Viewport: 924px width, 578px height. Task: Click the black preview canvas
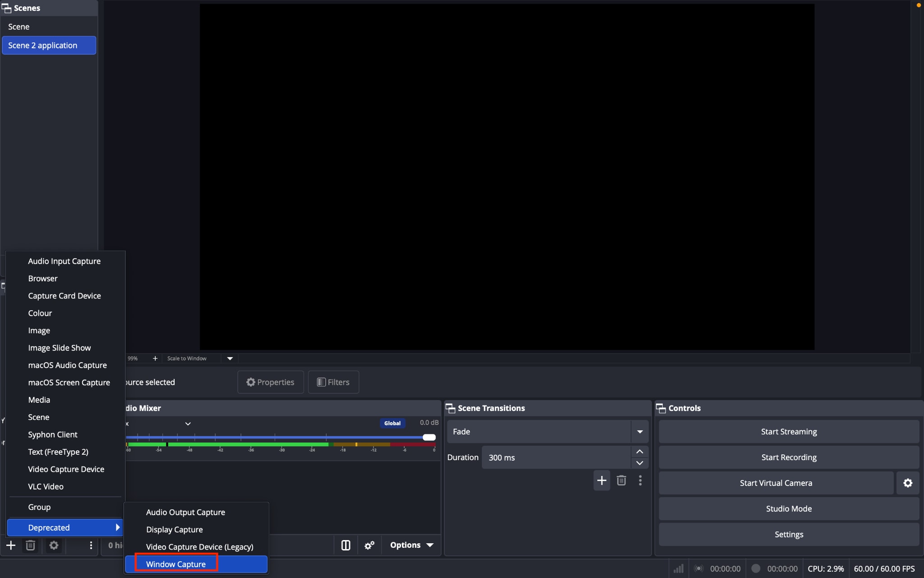[x=507, y=177]
